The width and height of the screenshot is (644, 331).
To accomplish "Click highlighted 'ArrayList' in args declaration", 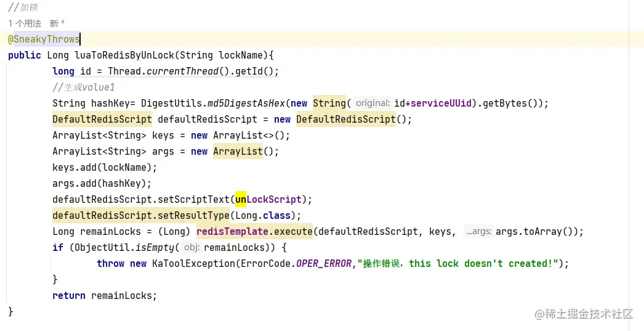I will point(238,151).
